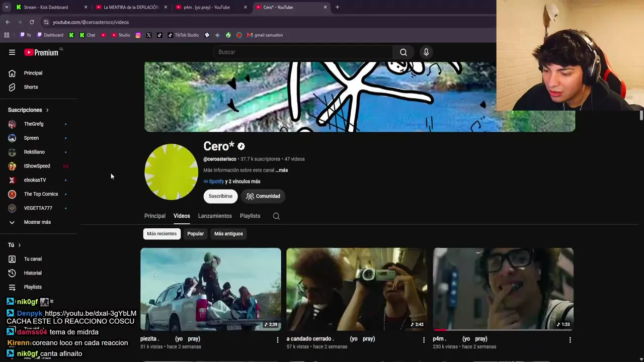Open VEGETTA777 subscription channel
Screen dimensions: 644x362
pos(38,208)
